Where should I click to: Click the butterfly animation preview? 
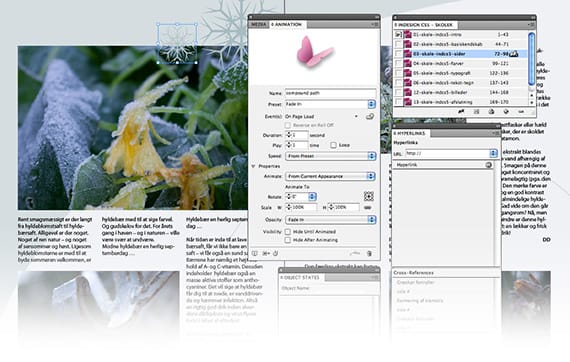[x=315, y=52]
